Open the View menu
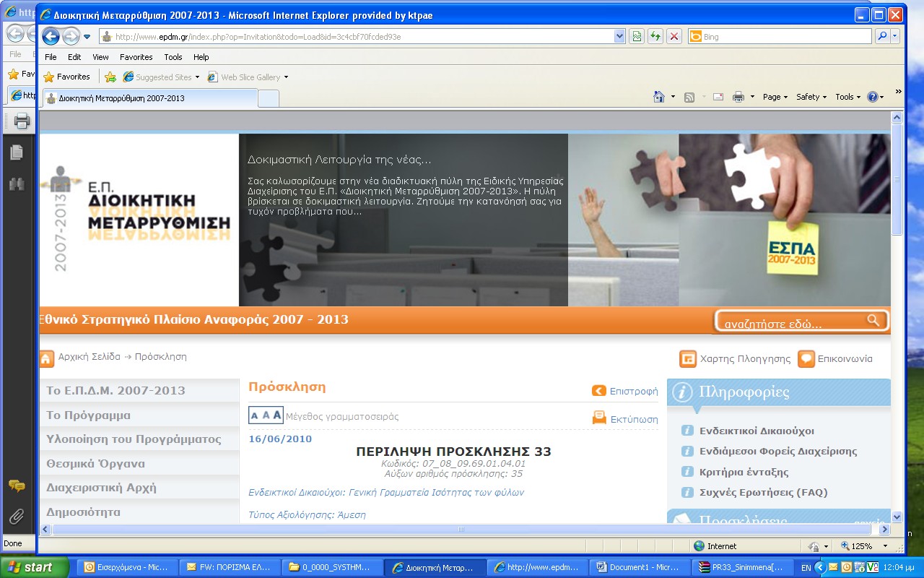The width and height of the screenshot is (924, 578). click(x=100, y=57)
